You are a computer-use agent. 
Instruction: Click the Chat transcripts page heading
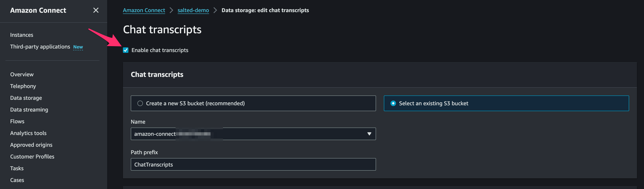click(x=162, y=30)
